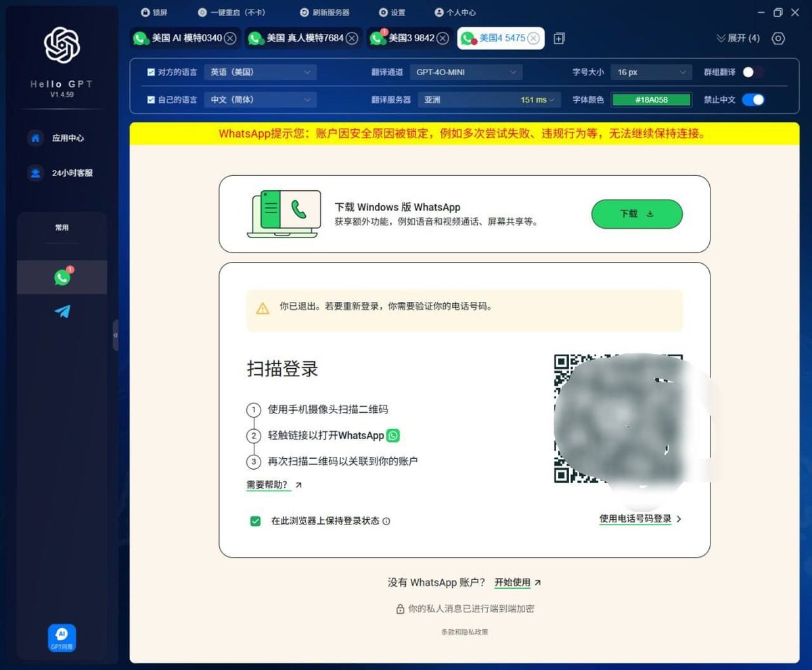Image resolution: width=812 pixels, height=670 pixels.
Task: Toggle the 自己的语言 checkbox
Action: point(151,99)
